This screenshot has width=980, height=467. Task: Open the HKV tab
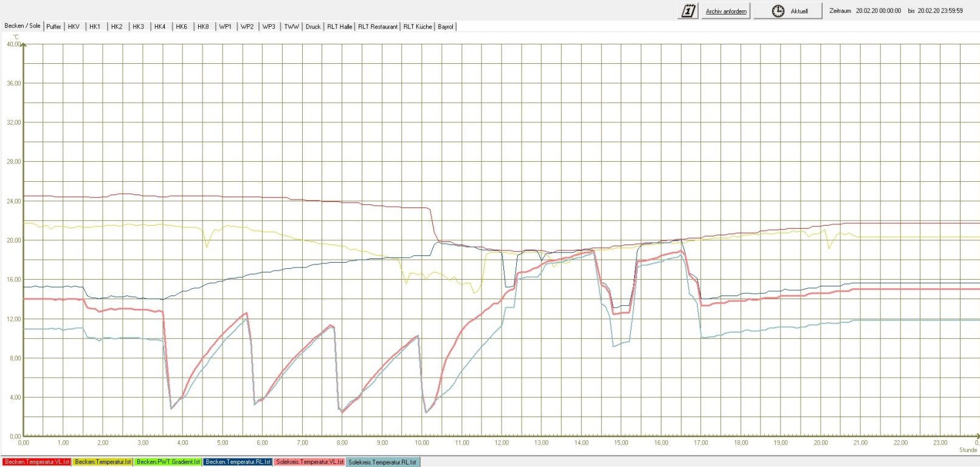(x=74, y=27)
